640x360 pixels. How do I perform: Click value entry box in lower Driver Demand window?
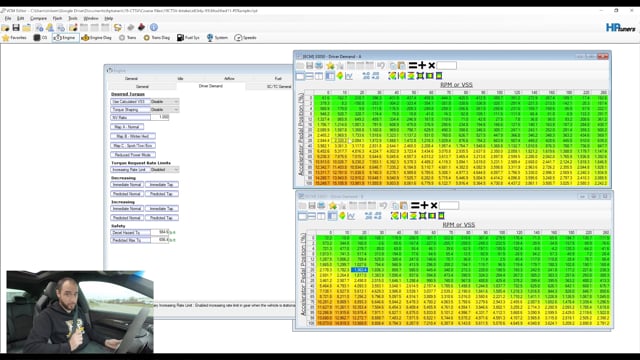tap(449, 205)
